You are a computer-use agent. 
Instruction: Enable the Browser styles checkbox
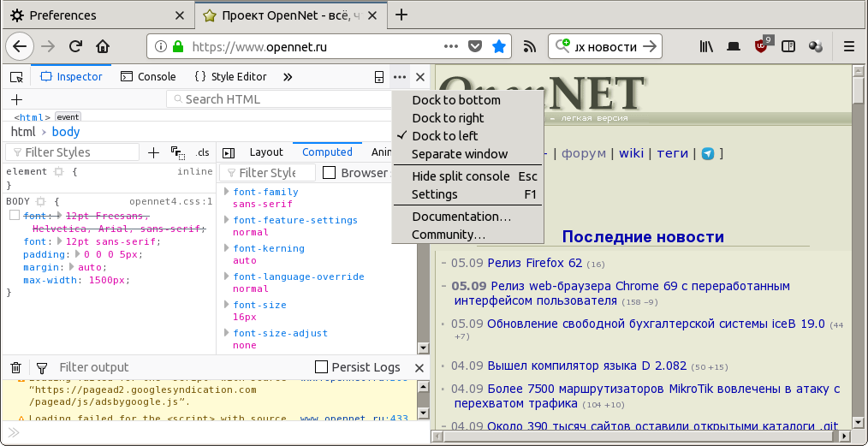click(x=330, y=173)
